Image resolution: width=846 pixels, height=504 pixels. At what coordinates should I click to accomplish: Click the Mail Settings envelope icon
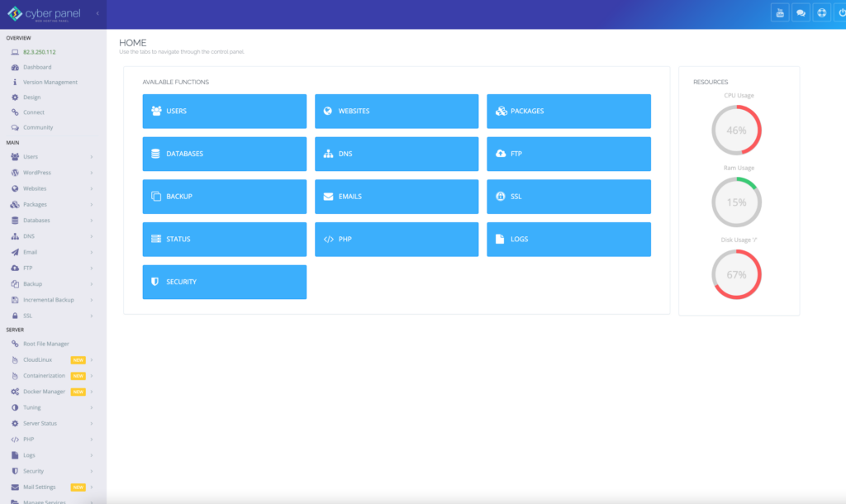pyautogui.click(x=15, y=487)
